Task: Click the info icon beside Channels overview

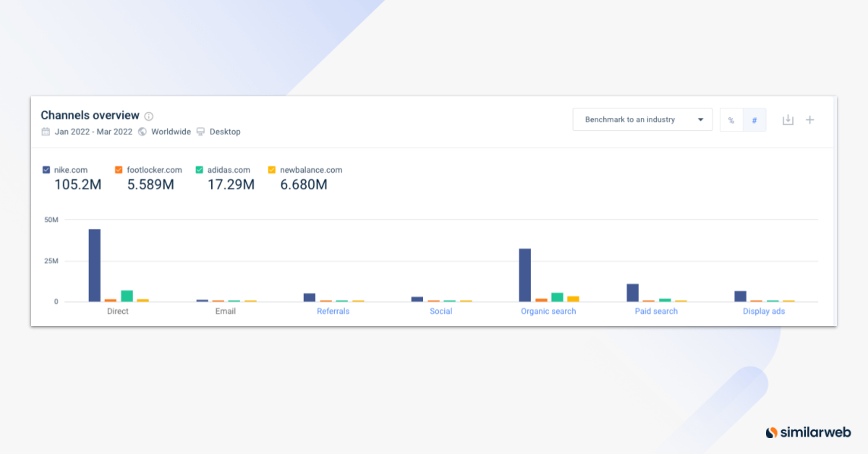Action: click(149, 116)
